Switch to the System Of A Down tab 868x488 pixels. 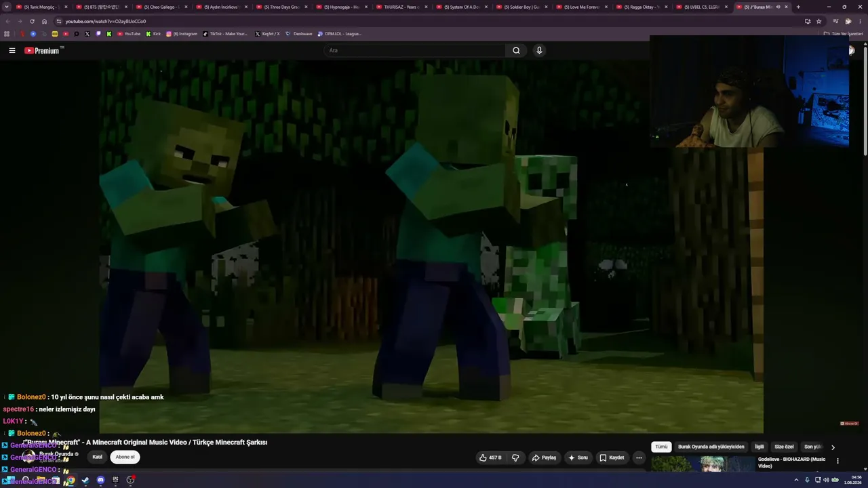(x=462, y=7)
